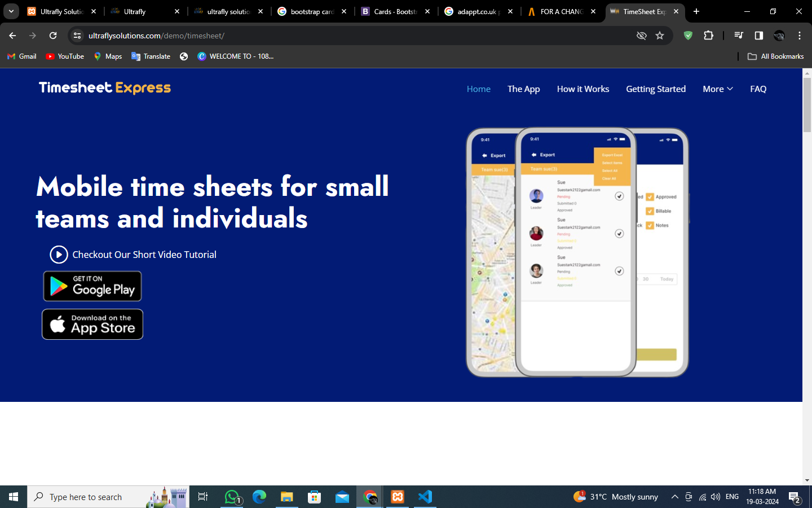Screen dimensions: 812x508
Task: Open the network icon in system tray
Action: click(x=703, y=497)
